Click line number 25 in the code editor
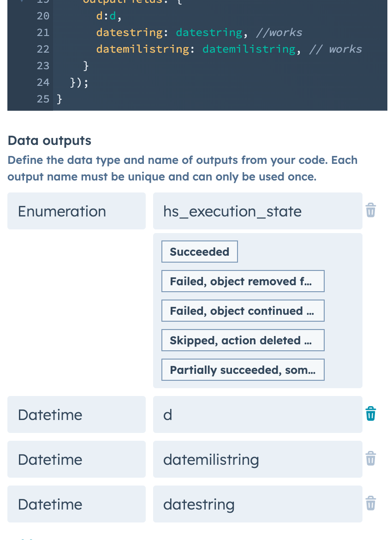Screen dimensions: 392x540 click(x=43, y=99)
